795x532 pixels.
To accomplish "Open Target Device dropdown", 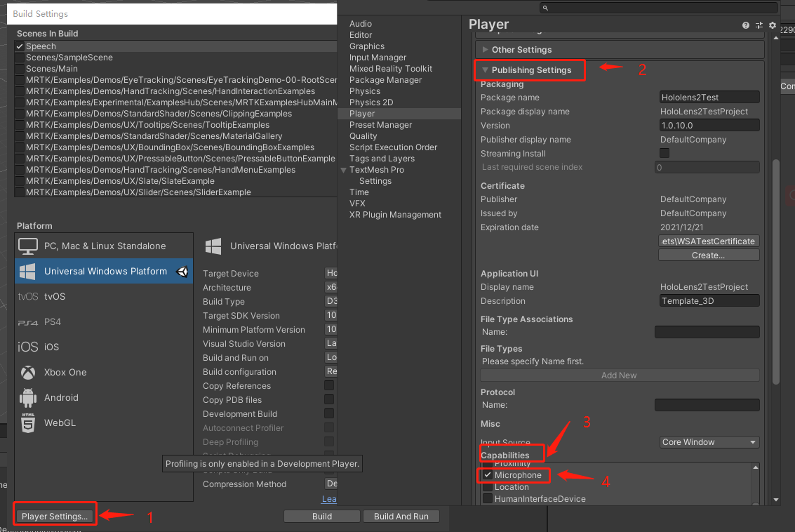I will (x=330, y=273).
